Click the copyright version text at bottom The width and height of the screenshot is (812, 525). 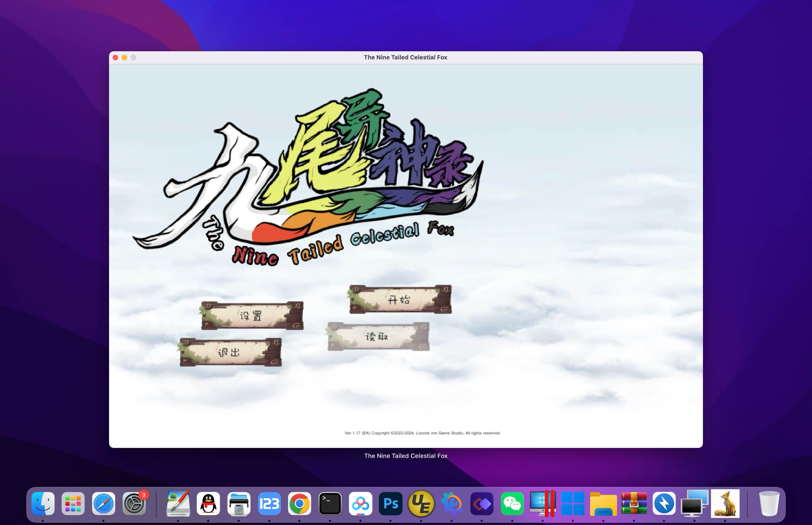point(422,433)
